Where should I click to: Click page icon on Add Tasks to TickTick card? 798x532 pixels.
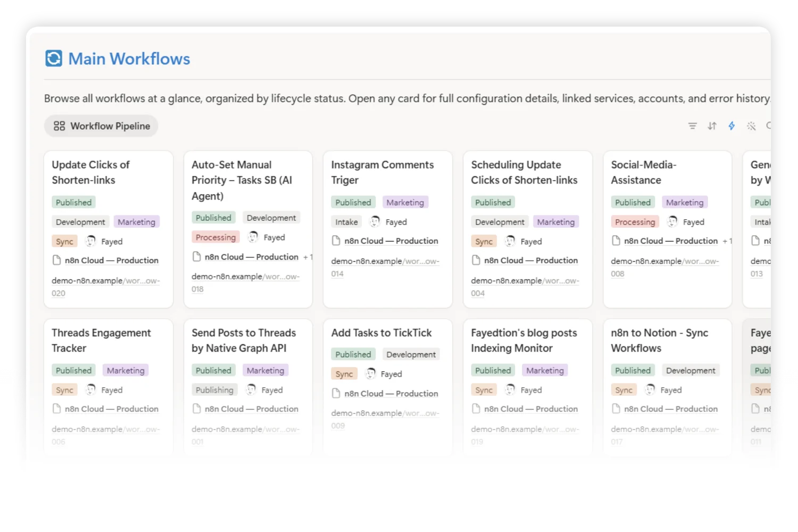(x=336, y=394)
